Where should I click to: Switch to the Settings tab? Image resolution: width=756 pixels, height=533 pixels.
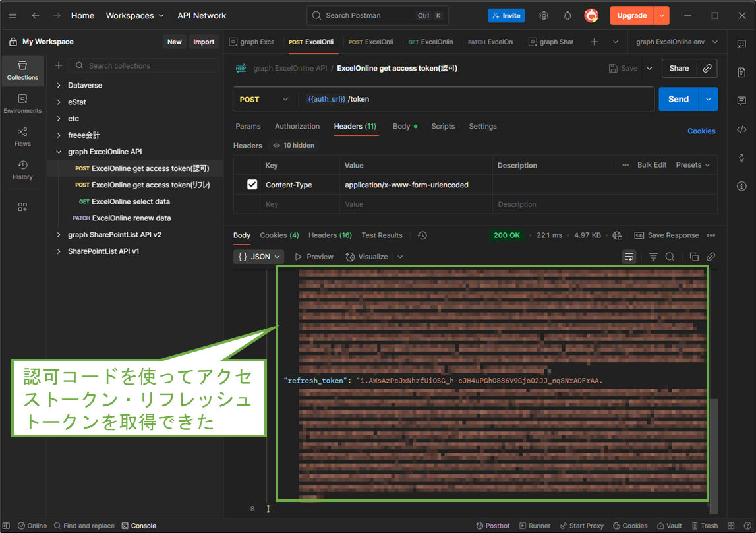coord(482,127)
